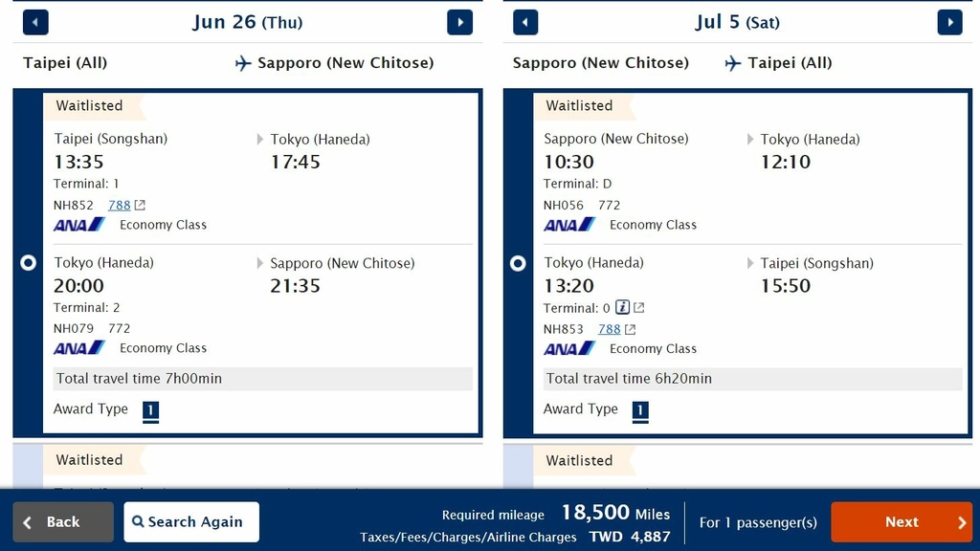Click the Back button
The height and width of the screenshot is (551, 980).
(x=63, y=522)
